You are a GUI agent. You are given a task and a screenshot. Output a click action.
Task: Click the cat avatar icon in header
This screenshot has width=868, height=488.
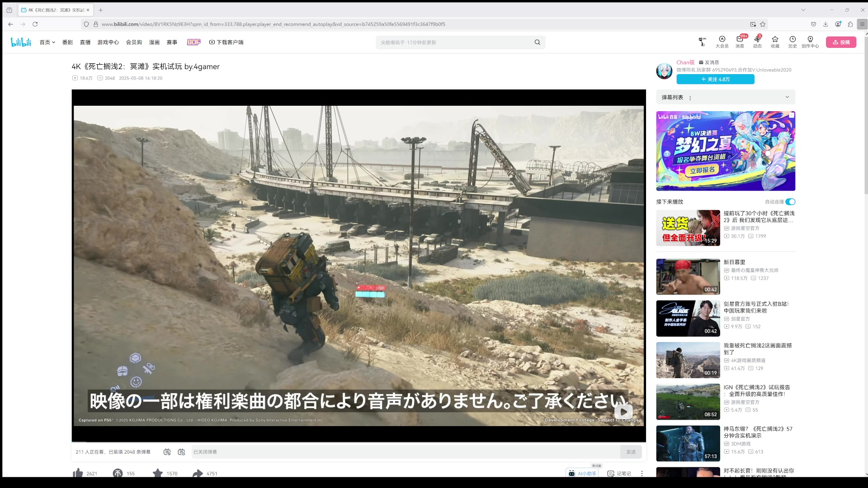pyautogui.click(x=702, y=42)
